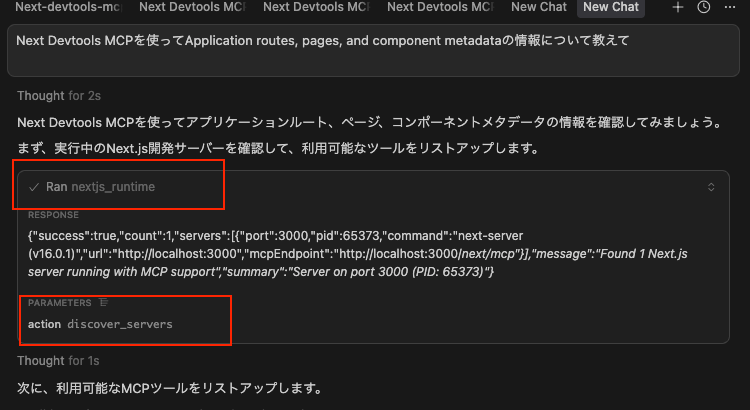Viewport: 750px width, 410px height.
Task: Collapse the nextjs_runtime tool call panel
Action: (x=711, y=187)
